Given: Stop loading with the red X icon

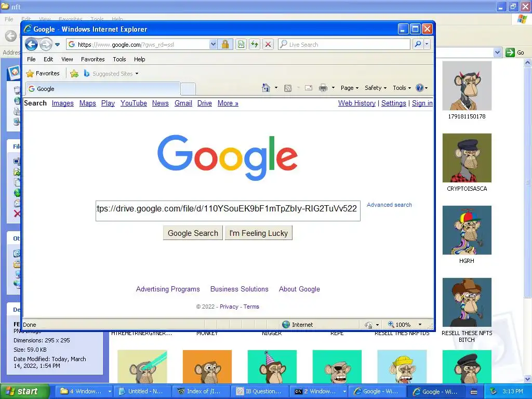Looking at the screenshot, I should click(x=268, y=45).
